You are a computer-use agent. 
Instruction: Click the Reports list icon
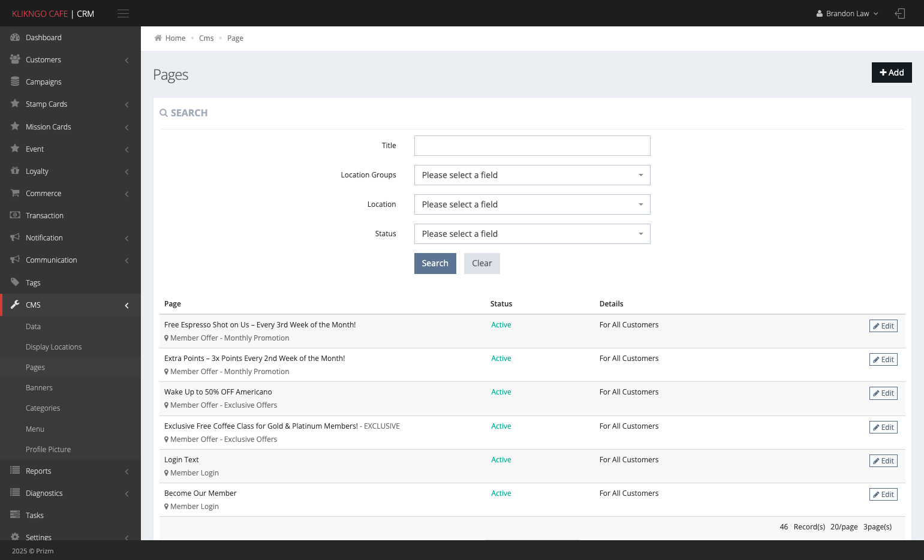tap(15, 471)
